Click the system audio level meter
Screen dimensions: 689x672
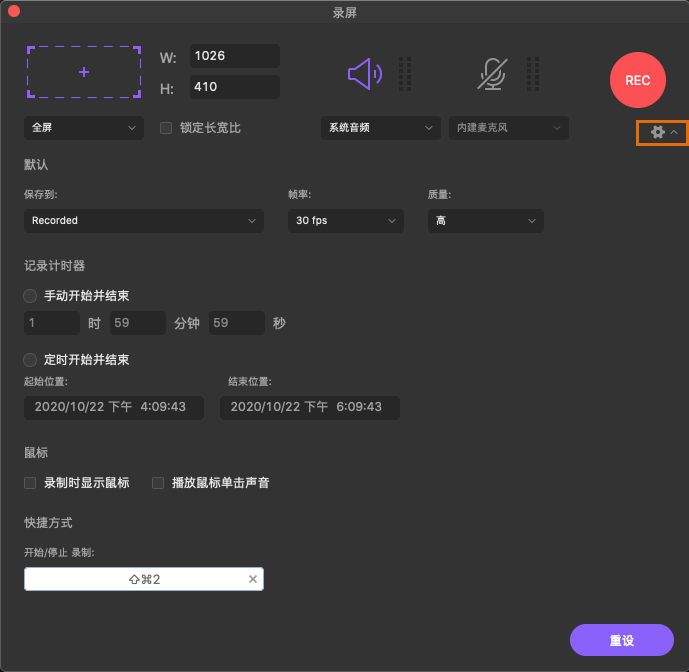[405, 74]
